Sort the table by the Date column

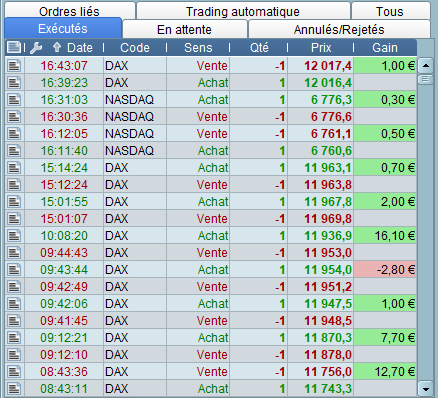pos(80,48)
